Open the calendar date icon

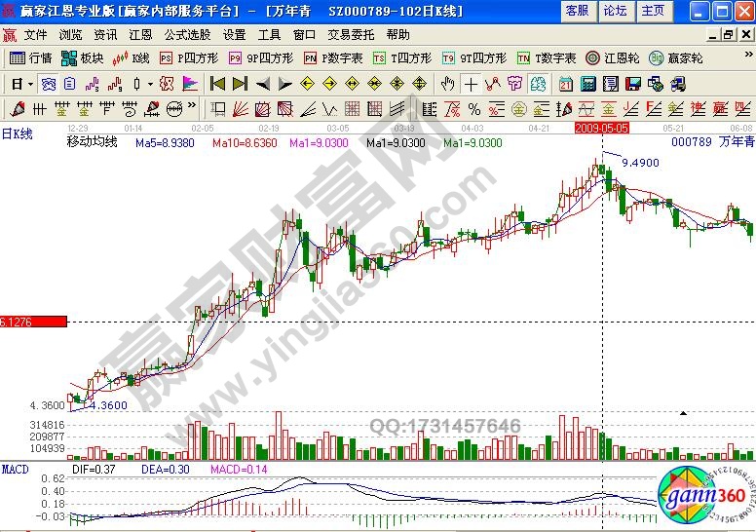pos(566,83)
